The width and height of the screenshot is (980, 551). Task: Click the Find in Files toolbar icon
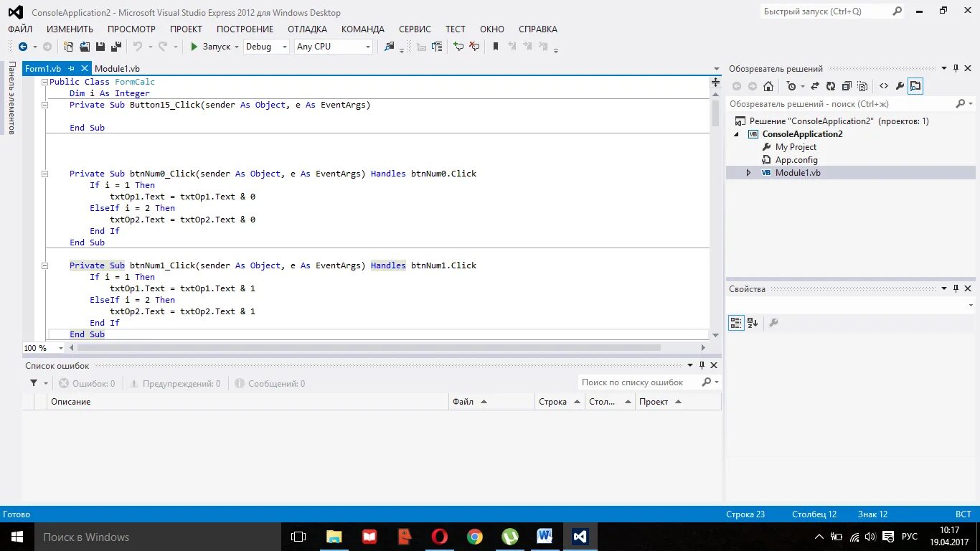pos(389,47)
